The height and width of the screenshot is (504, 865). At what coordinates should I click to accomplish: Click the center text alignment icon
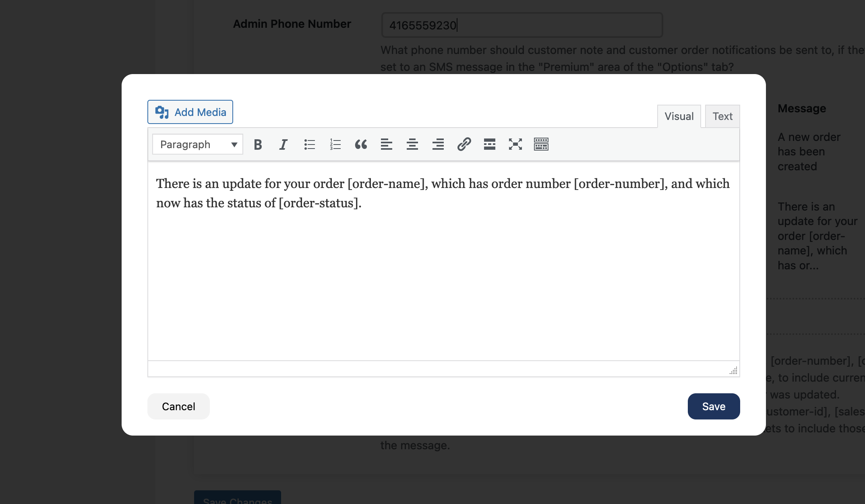coord(412,144)
